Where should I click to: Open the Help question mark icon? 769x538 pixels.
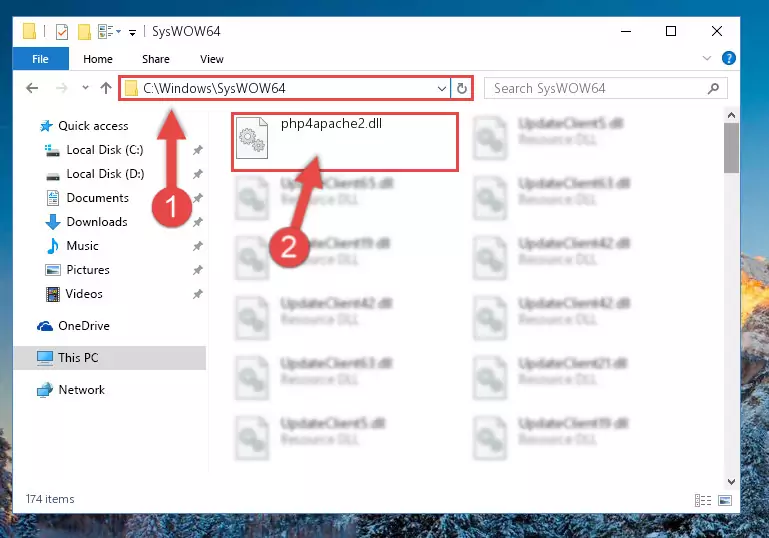(728, 58)
